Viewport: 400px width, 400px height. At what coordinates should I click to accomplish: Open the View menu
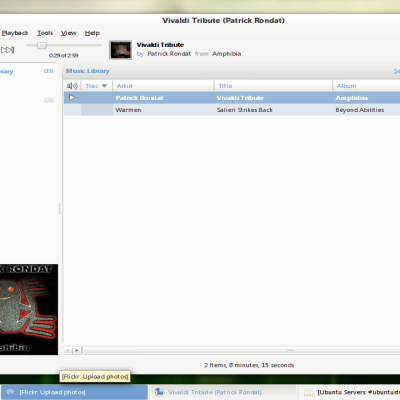click(68, 33)
